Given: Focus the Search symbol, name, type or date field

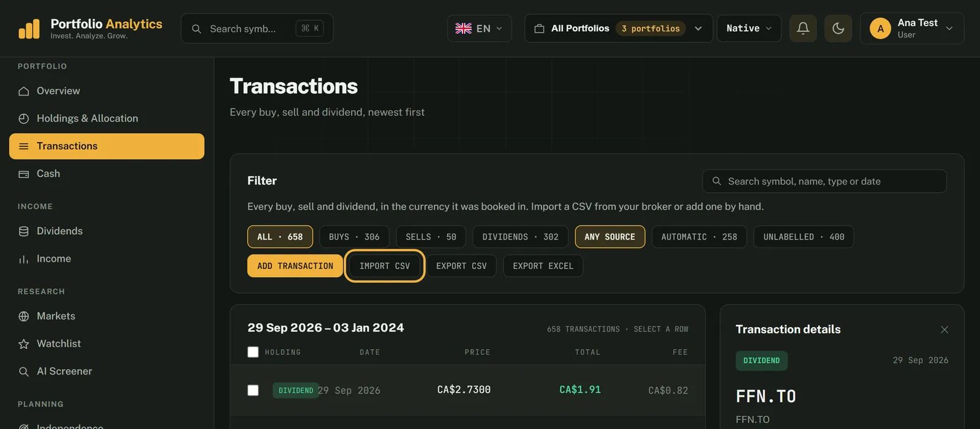Looking at the screenshot, I should 824,181.
